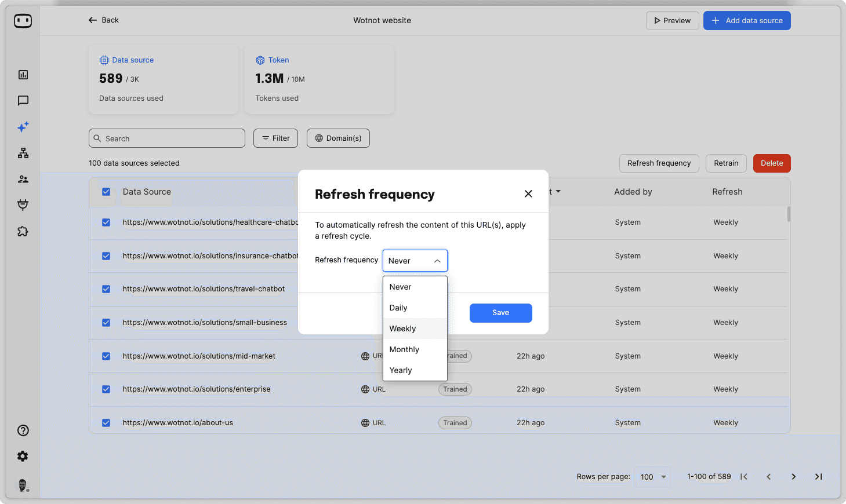This screenshot has width=846, height=504.
Task: Open the settings gear icon
Action: pyautogui.click(x=23, y=456)
